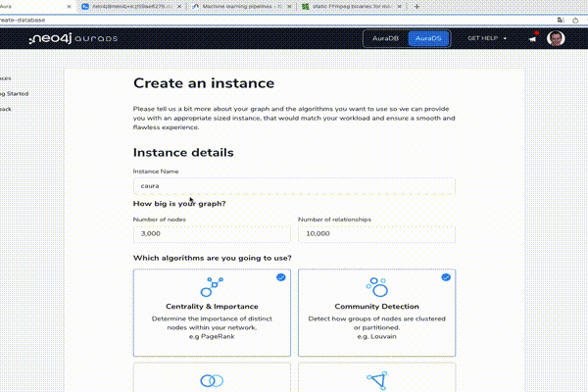This screenshot has width=588, height=392.
Task: Click the Number of nodes field
Action: (212, 233)
